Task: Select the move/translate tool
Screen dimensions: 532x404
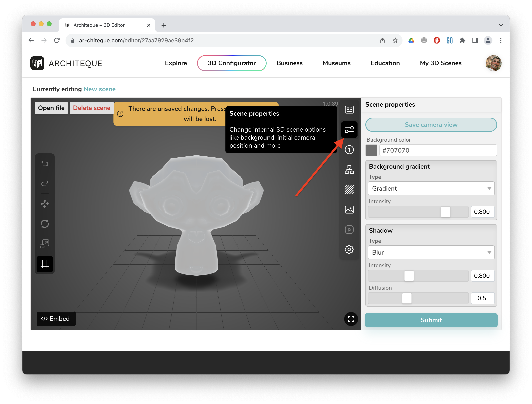Action: (x=45, y=204)
